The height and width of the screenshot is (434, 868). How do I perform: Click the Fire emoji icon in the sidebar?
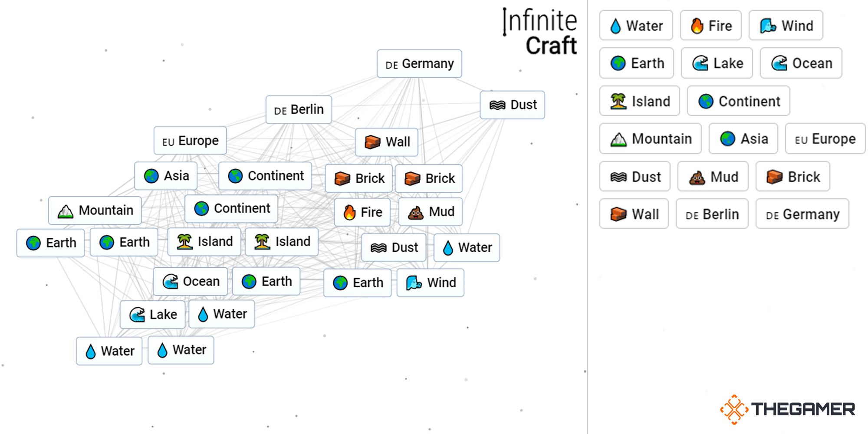point(697,26)
